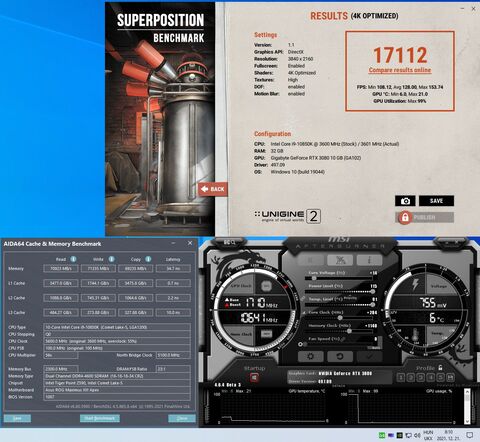Viewport: 480px width, 442px height.
Task: Click the Copy info icon in AIDA64
Action: 148,259
